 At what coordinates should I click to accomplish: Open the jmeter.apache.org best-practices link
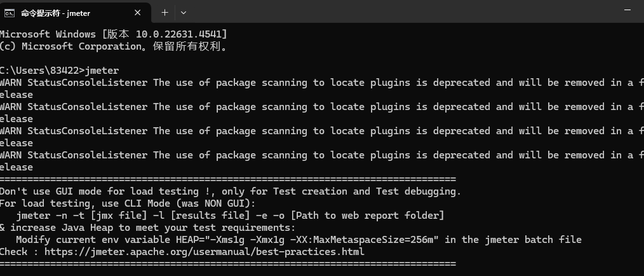[x=204, y=252]
